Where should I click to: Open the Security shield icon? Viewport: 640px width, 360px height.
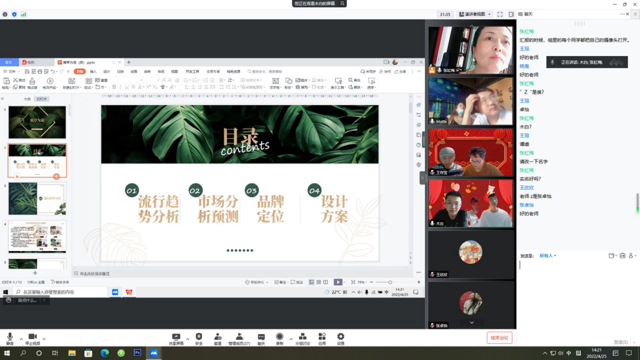(x=199, y=338)
